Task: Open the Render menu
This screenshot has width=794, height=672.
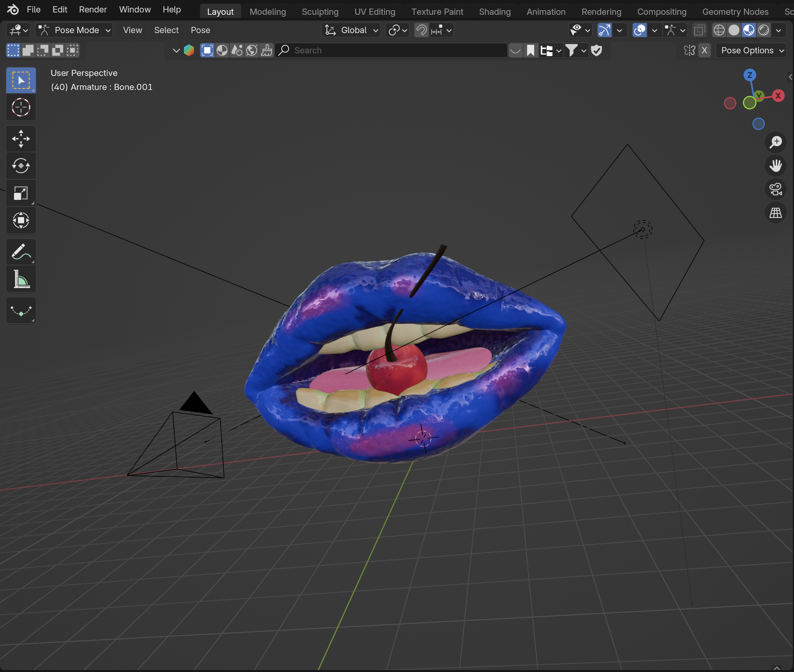Action: pos(93,9)
